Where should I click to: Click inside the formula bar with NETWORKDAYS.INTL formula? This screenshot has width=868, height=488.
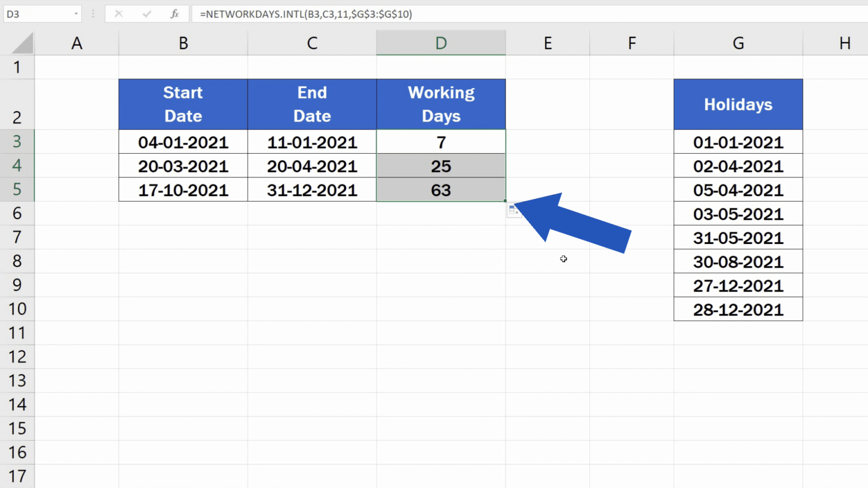529,14
